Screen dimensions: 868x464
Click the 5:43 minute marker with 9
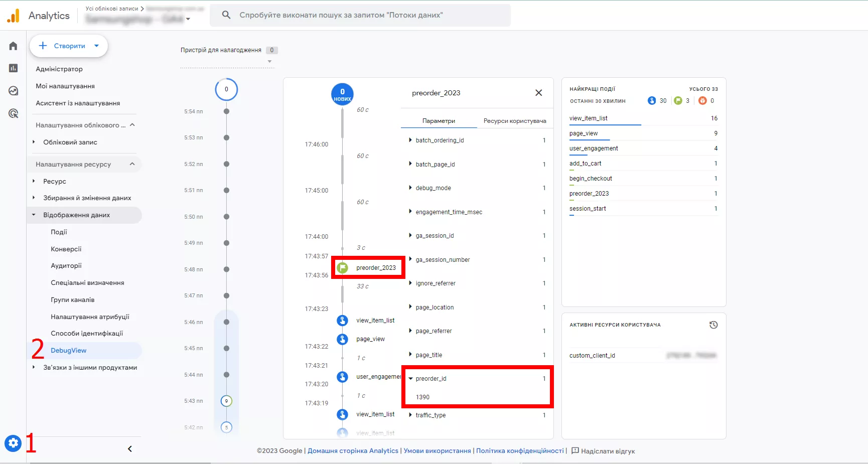[226, 401]
